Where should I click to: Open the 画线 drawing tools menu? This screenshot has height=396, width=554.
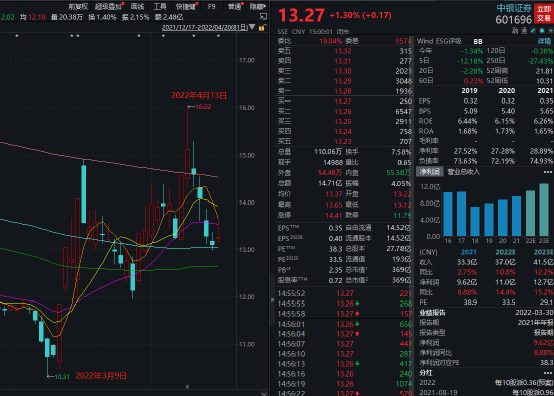pyautogui.click(x=137, y=6)
